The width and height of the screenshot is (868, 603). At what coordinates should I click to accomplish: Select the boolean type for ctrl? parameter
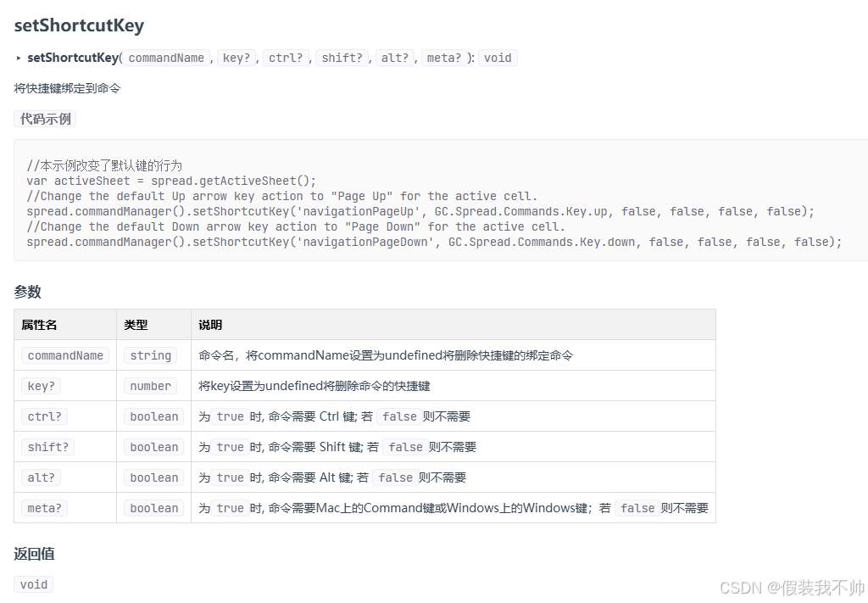click(153, 416)
